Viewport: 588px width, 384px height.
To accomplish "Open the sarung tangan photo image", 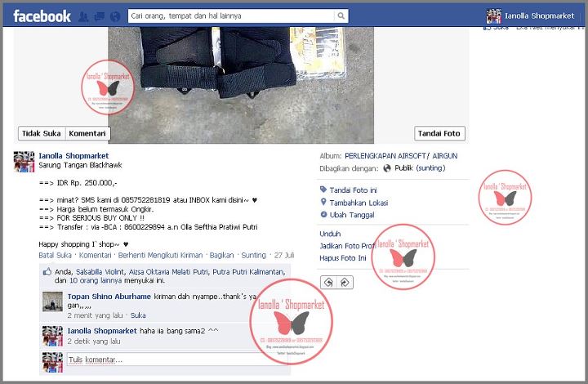I will point(241,85).
